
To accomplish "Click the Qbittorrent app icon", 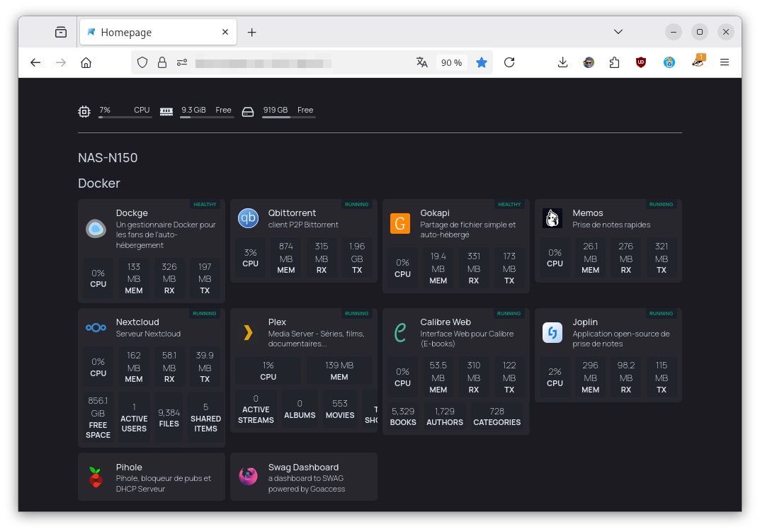I will (x=248, y=218).
